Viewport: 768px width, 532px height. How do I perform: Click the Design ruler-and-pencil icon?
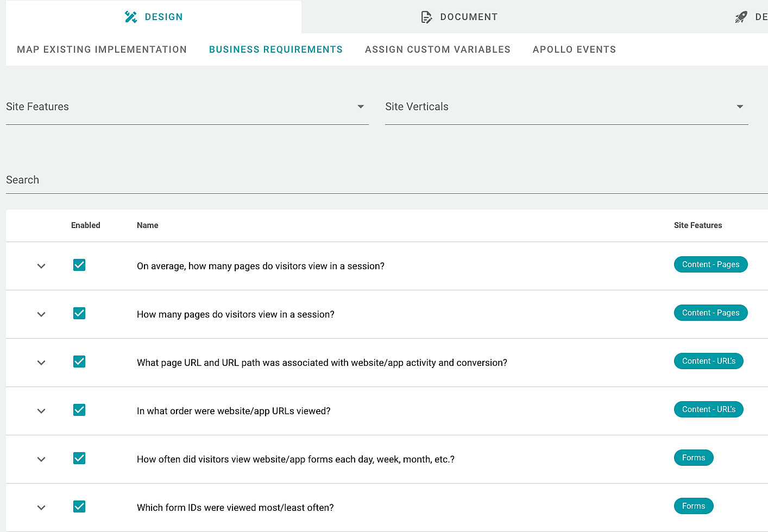coord(131,17)
